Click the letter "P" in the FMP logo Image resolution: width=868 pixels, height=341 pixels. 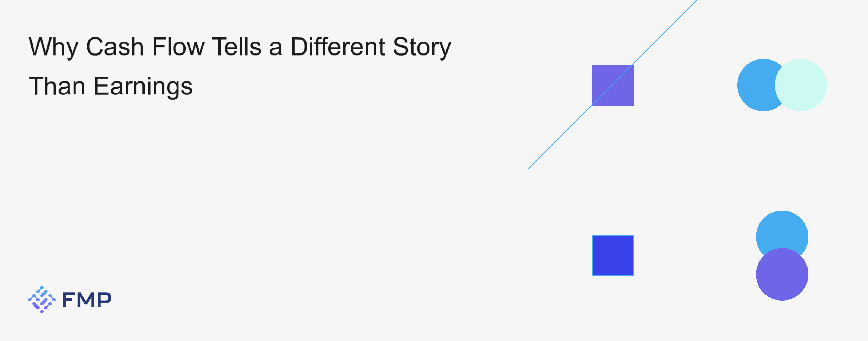104,300
